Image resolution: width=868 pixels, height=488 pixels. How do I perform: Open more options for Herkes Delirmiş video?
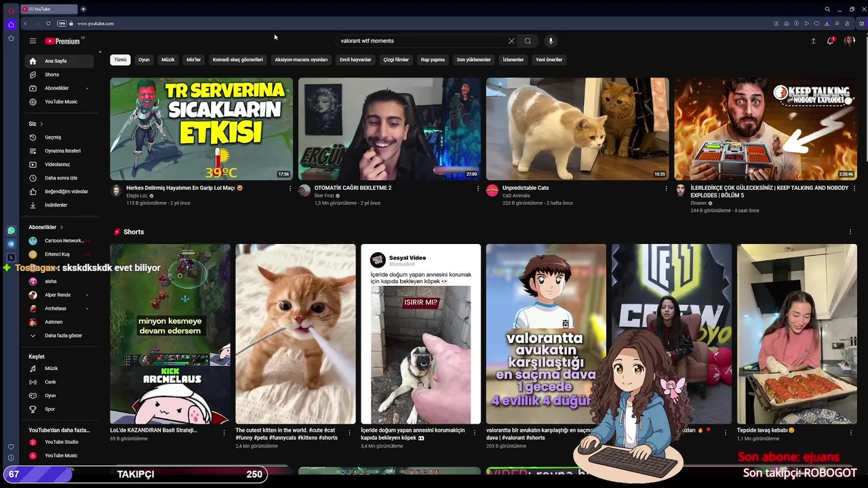point(290,188)
